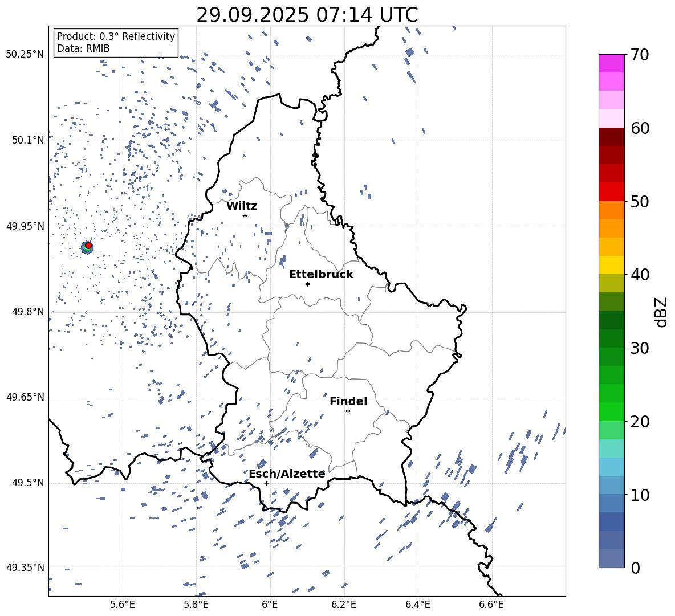Click the title 29.09.2025 07:14 UTC
675x616 pixels.
coord(307,15)
